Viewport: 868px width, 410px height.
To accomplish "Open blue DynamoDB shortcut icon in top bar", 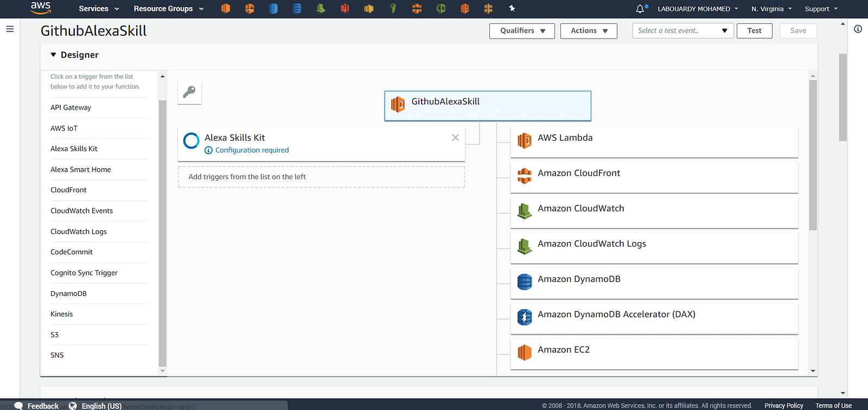I will (x=297, y=9).
